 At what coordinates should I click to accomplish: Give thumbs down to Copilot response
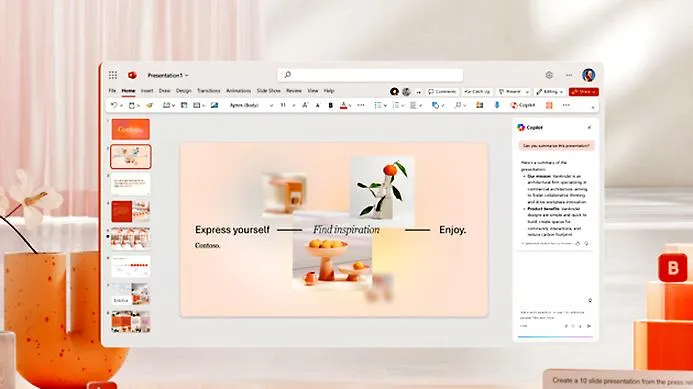pyautogui.click(x=586, y=244)
